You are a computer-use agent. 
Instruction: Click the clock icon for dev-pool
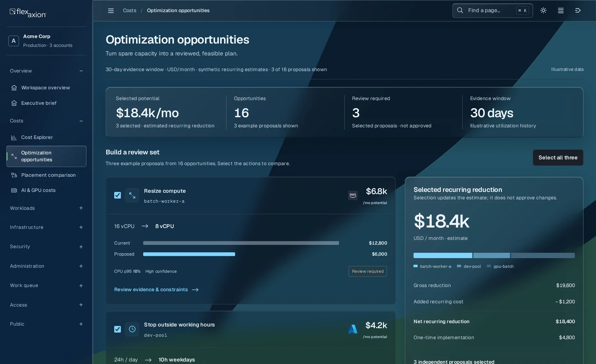coord(132,329)
